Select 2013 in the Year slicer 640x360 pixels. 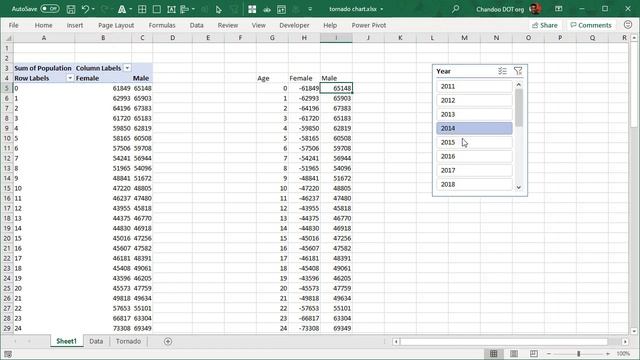click(x=474, y=114)
